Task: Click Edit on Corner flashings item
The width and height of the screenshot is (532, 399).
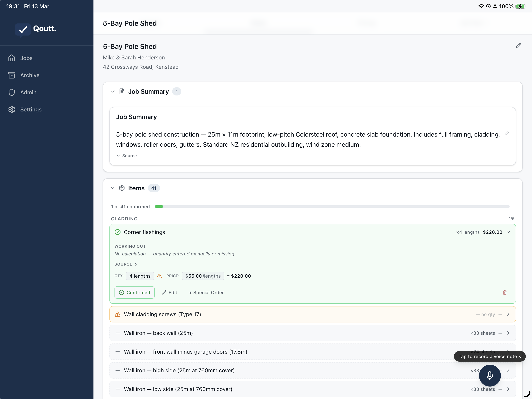Action: [x=170, y=292]
